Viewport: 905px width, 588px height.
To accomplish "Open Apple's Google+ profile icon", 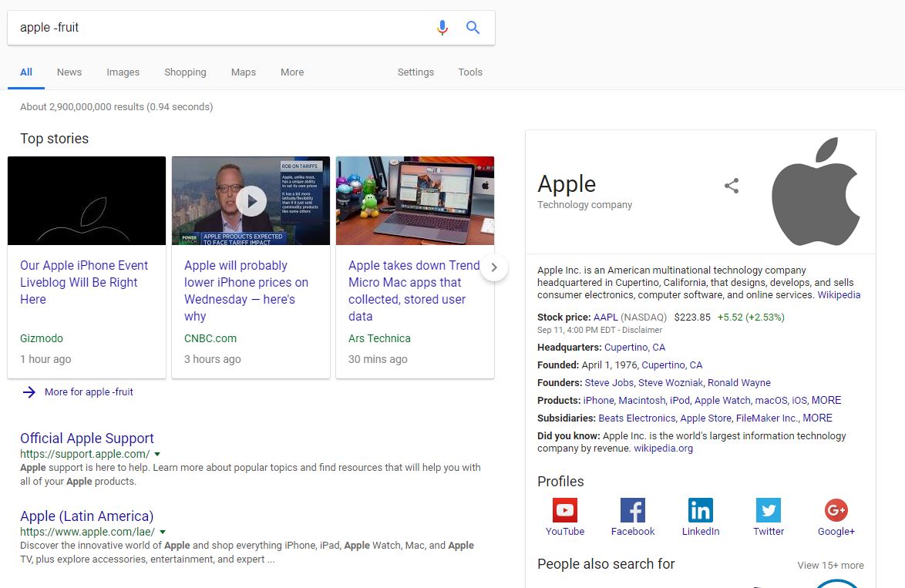I will click(836, 510).
